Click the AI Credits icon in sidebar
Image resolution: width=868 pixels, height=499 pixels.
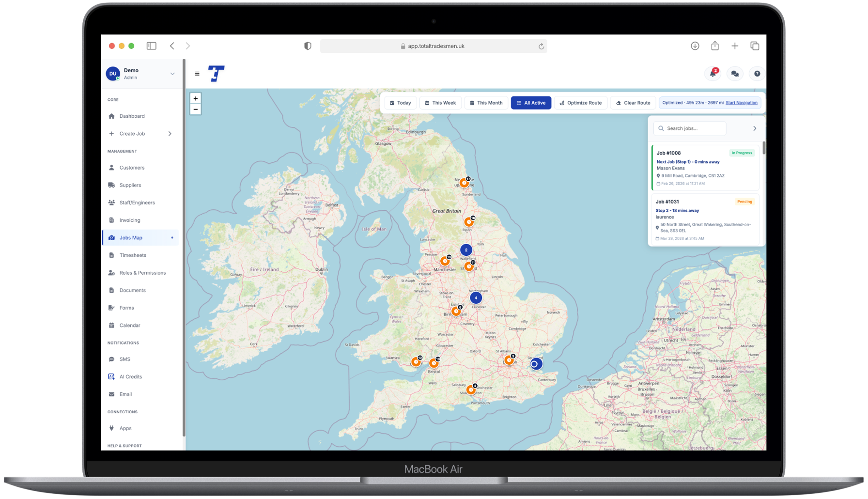(x=112, y=376)
